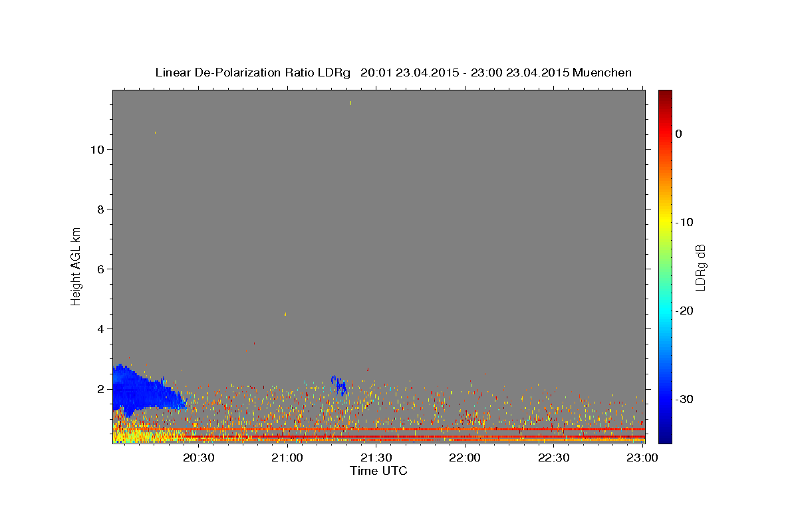Click the 21:30 time tick label
The height and width of the screenshot is (532, 798).
pyautogui.click(x=376, y=458)
